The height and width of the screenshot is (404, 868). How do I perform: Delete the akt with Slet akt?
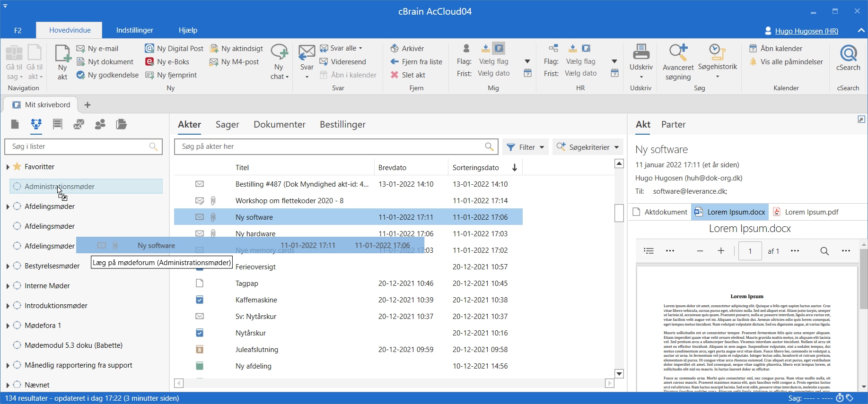pos(408,75)
